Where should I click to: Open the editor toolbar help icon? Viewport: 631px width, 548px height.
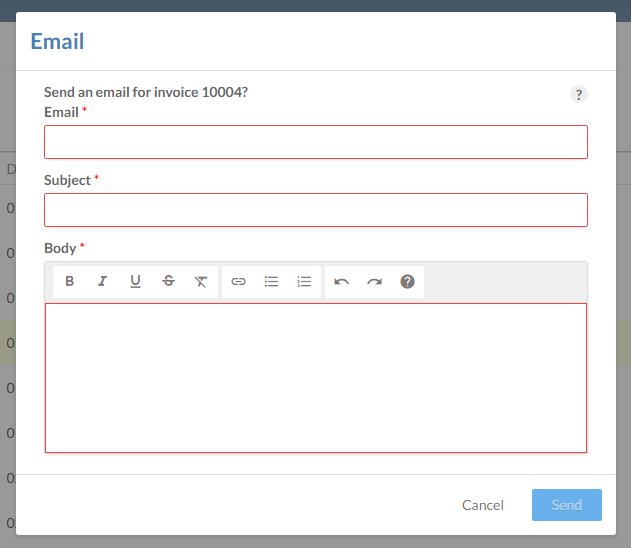pos(407,282)
